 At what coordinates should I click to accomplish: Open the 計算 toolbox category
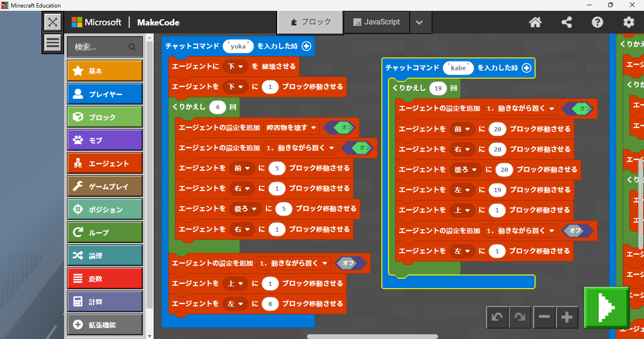pos(105,301)
